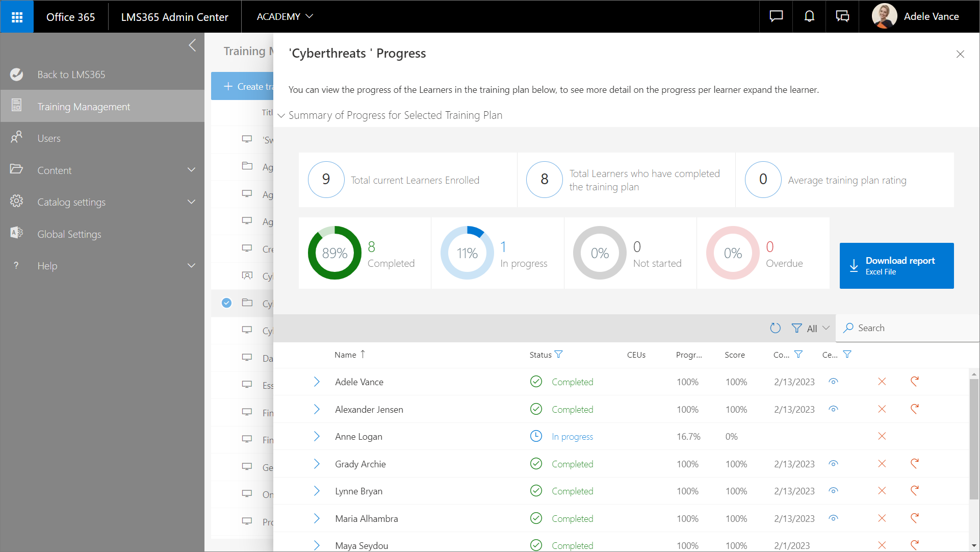Click the notifications bell icon
Viewport: 980px width, 552px height.
point(809,17)
